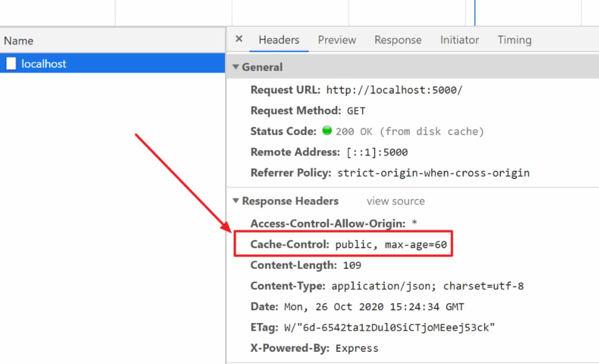The height and width of the screenshot is (364, 599).
Task: Open view source for Response Headers
Action: click(x=395, y=201)
